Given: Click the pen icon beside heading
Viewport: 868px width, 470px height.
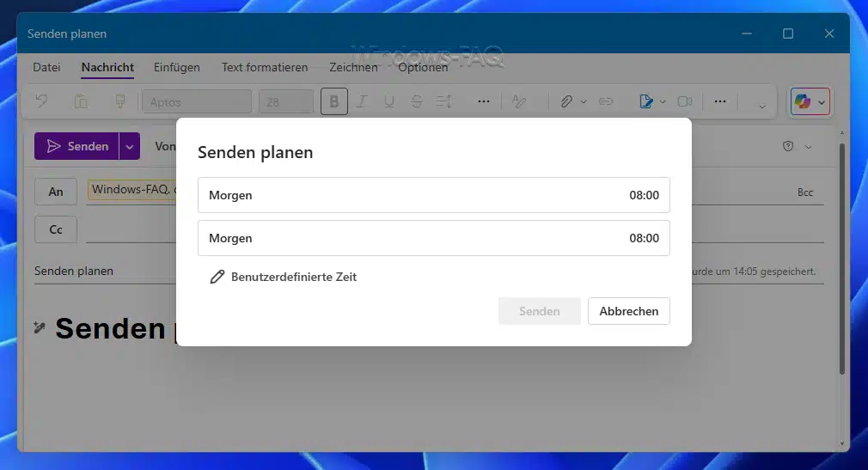Looking at the screenshot, I should pos(40,327).
